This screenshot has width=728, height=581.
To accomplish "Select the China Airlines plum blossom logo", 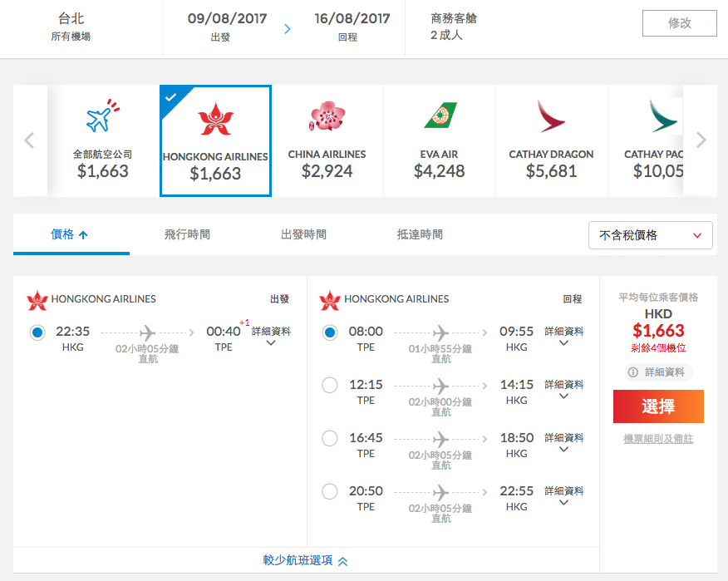I will (327, 116).
